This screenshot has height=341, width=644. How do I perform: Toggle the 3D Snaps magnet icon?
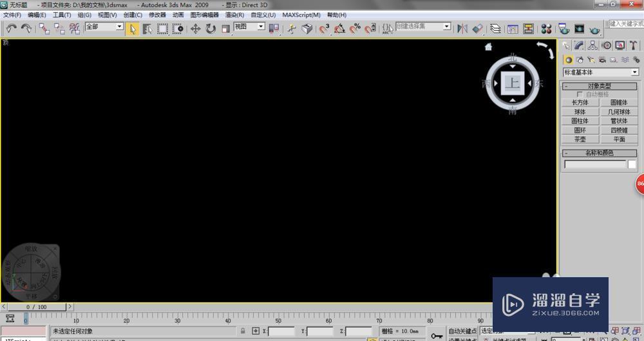click(325, 29)
